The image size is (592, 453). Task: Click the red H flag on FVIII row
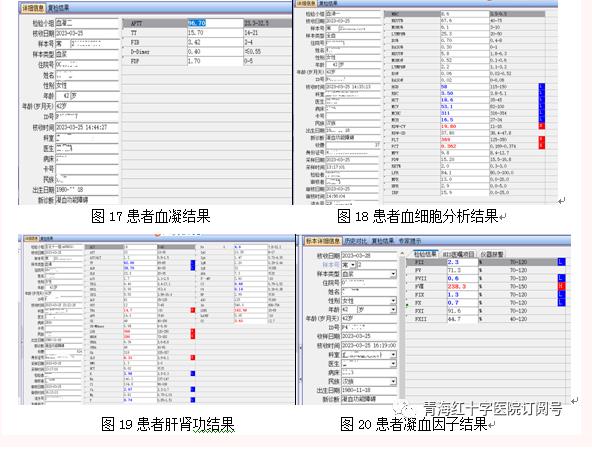[x=561, y=286]
